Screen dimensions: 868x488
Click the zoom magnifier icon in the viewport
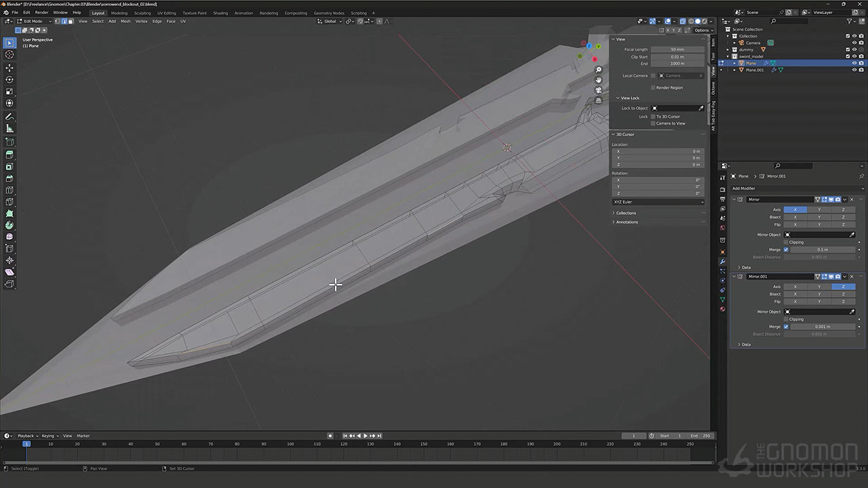599,70
